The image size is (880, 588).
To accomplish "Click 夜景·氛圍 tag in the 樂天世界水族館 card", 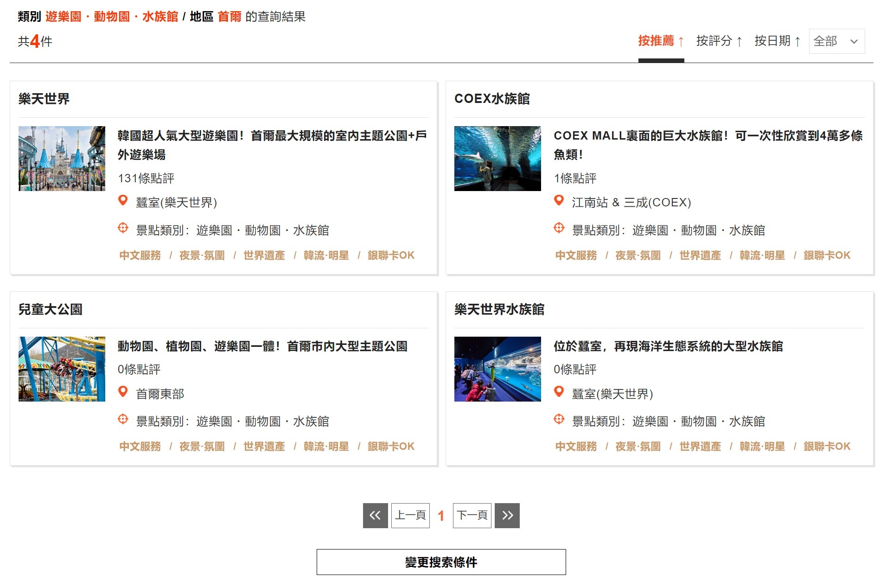I will tap(638, 447).
